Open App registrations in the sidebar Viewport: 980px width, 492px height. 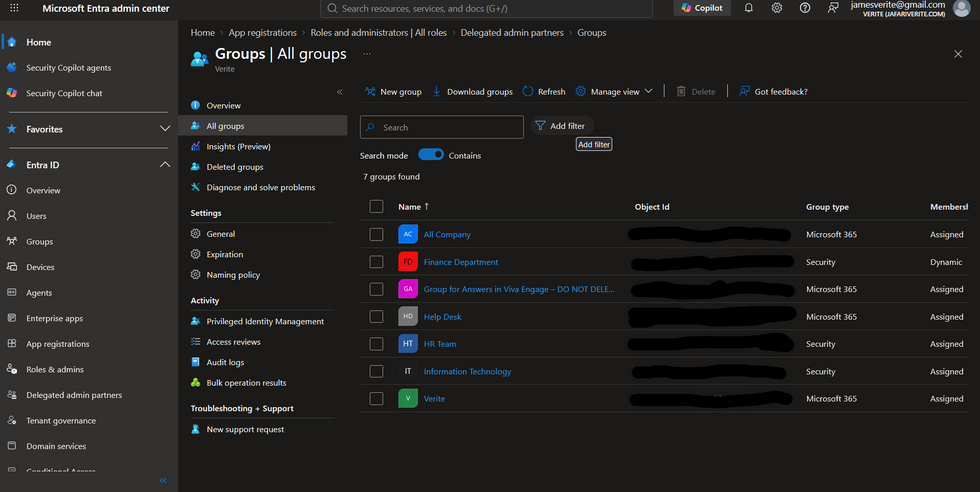point(58,344)
